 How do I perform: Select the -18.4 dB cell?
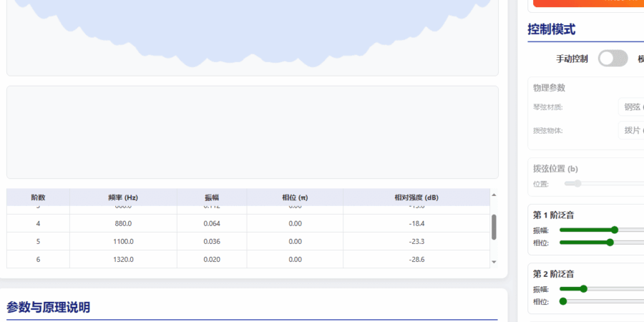pyautogui.click(x=416, y=223)
